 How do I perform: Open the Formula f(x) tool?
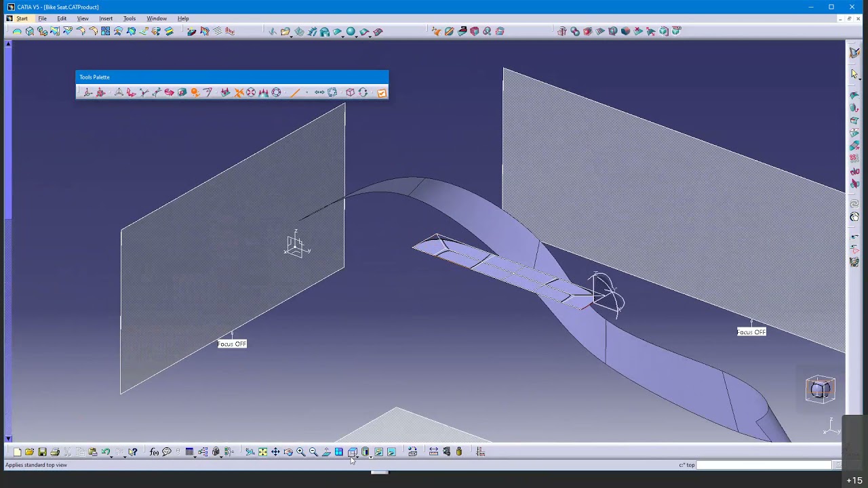tap(154, 452)
